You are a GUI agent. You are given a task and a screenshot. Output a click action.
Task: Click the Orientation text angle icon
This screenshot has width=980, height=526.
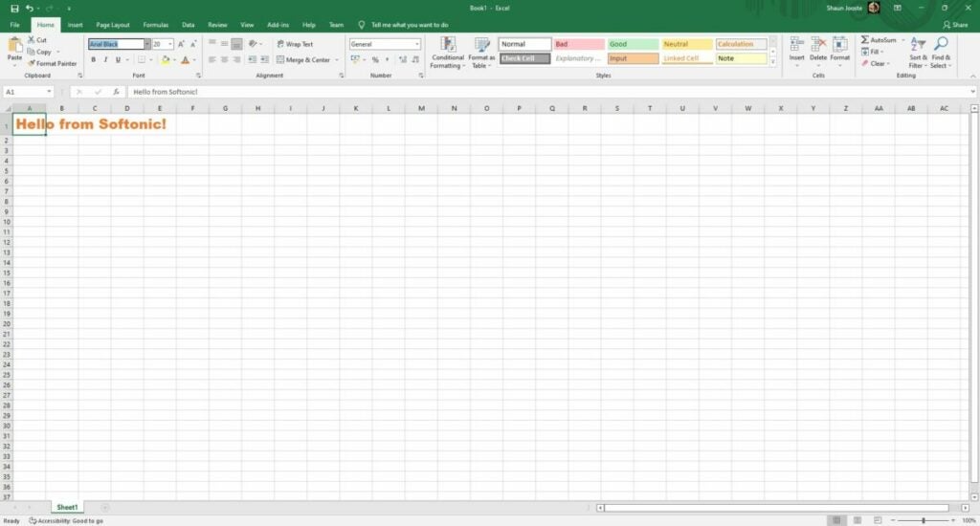point(253,43)
